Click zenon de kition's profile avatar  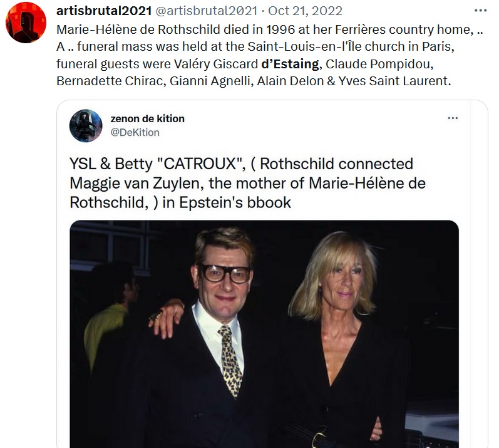pyautogui.click(x=86, y=125)
